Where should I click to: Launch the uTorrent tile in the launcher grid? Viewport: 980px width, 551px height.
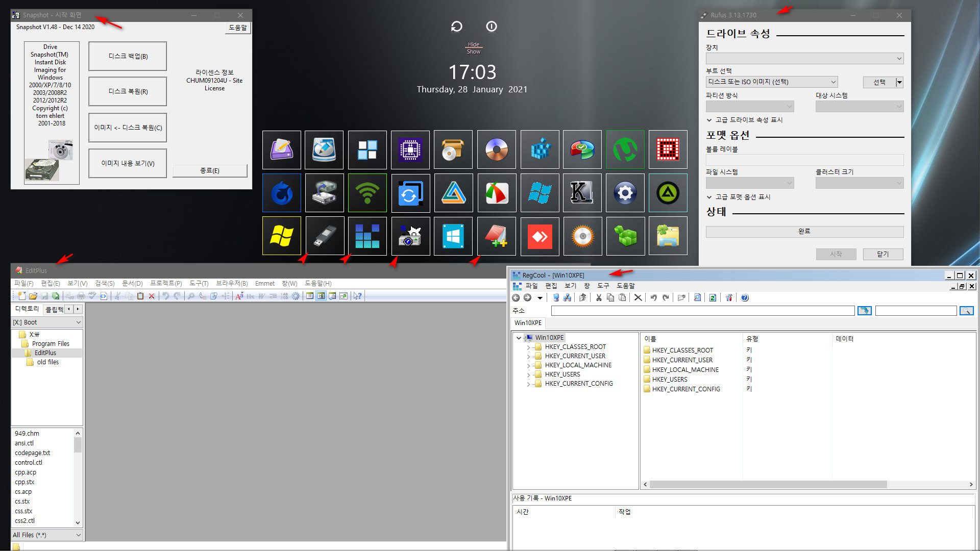coord(625,149)
